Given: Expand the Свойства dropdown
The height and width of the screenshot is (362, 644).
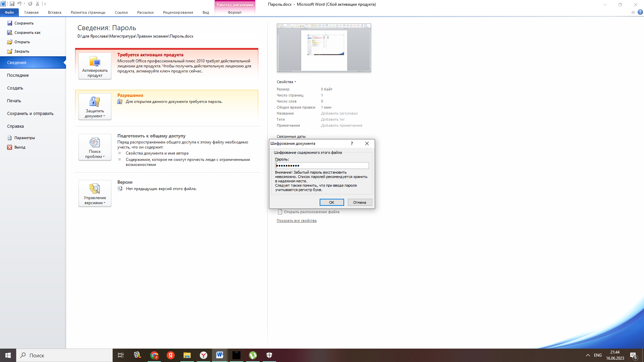Looking at the screenshot, I should click(286, 82).
